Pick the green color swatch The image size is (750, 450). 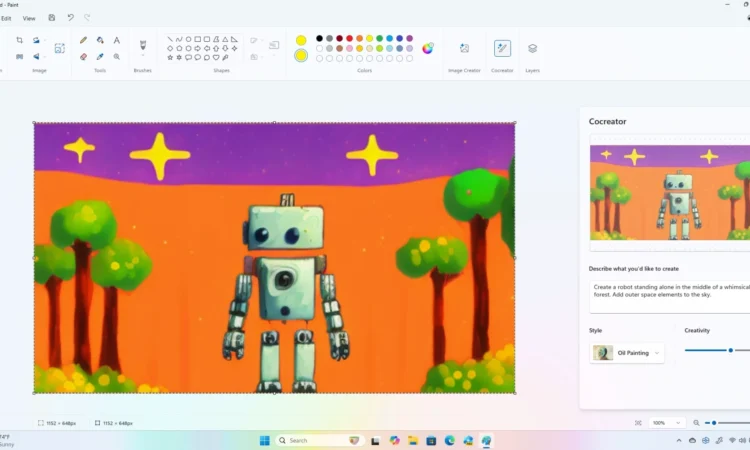tap(379, 38)
